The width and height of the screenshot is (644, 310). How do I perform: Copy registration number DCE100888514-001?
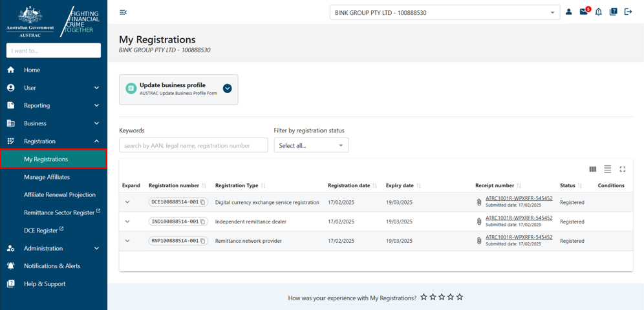(x=203, y=202)
